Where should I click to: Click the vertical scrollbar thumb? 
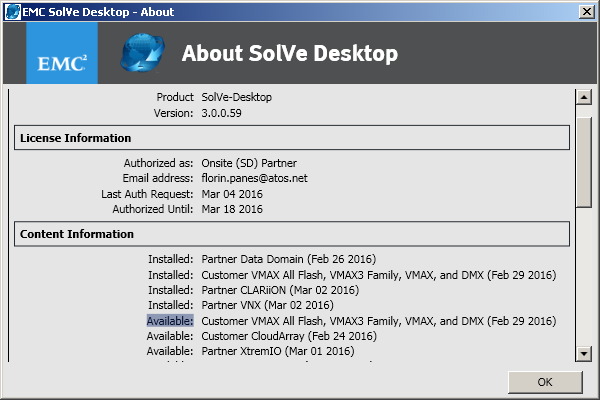(x=584, y=162)
